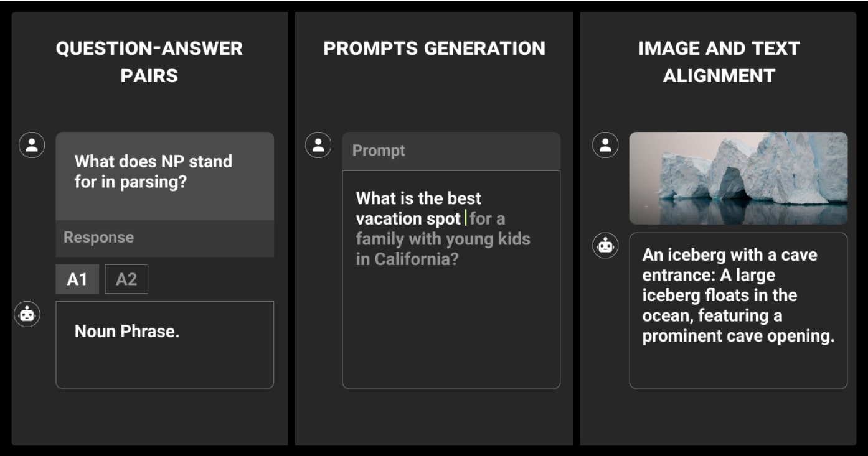868x456 pixels.
Task: Click the Question-Answer Pairs heading
Action: pos(149,62)
